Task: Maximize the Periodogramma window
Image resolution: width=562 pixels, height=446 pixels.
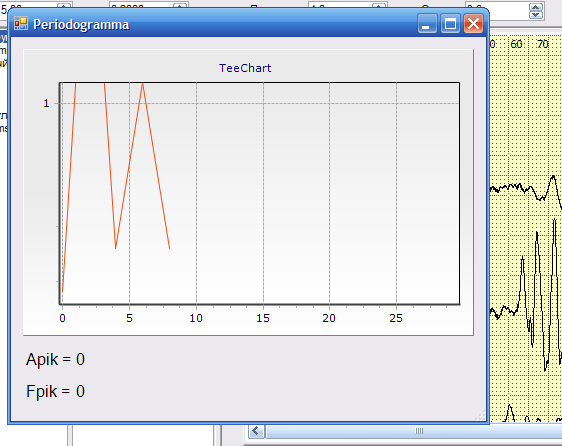Action: tap(450, 24)
